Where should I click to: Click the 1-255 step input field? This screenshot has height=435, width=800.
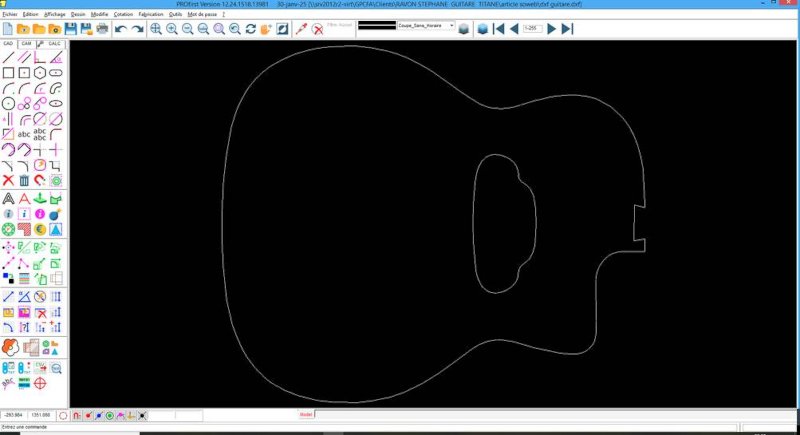533,29
